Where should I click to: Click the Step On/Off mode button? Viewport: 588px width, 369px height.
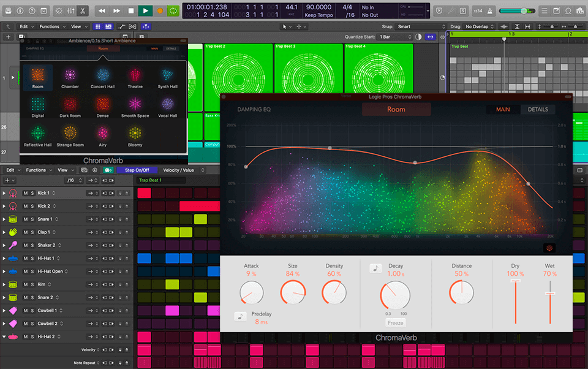point(137,170)
